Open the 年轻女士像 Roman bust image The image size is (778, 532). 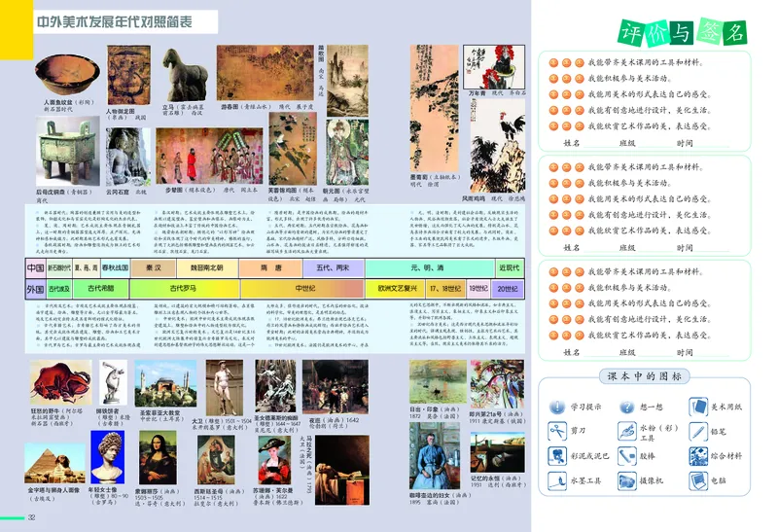click(108, 457)
